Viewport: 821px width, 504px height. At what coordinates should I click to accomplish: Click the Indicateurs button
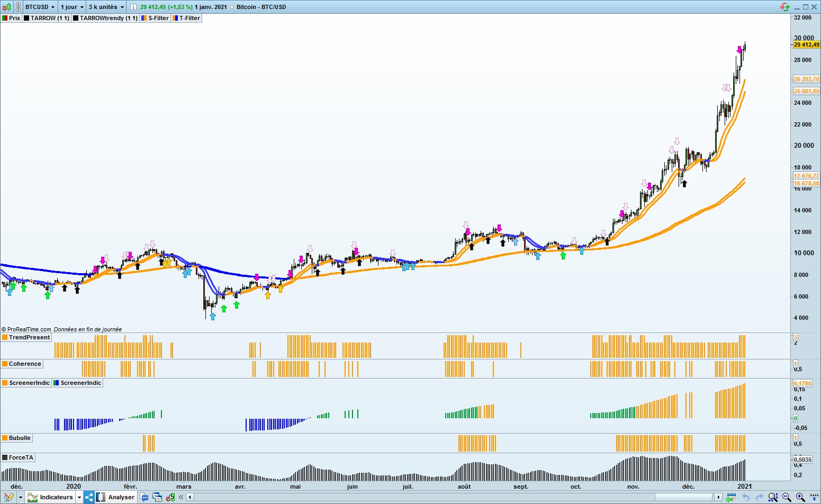(x=56, y=497)
